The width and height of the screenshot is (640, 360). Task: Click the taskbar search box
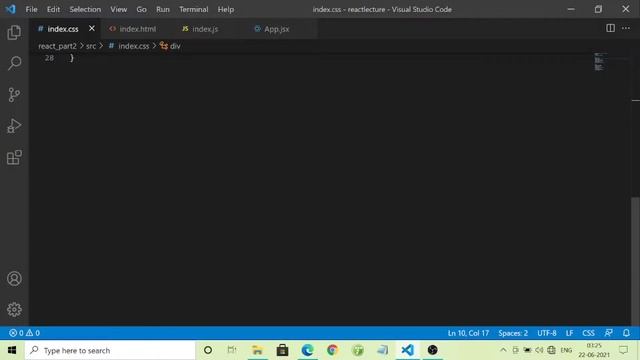(110, 350)
